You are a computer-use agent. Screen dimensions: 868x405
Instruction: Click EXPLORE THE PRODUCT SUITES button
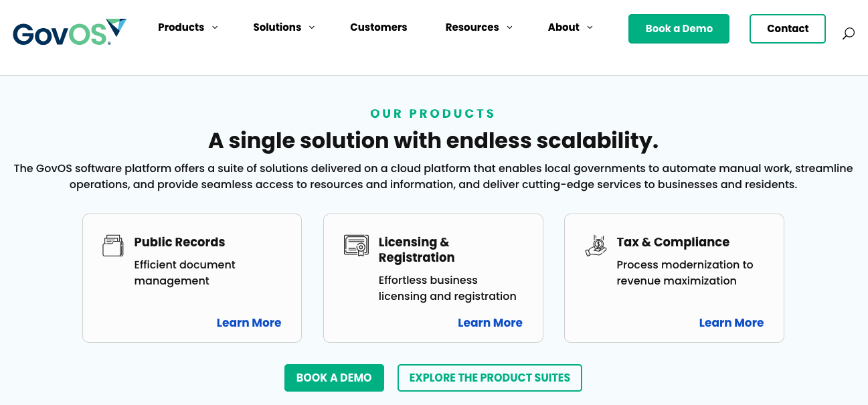coord(489,378)
